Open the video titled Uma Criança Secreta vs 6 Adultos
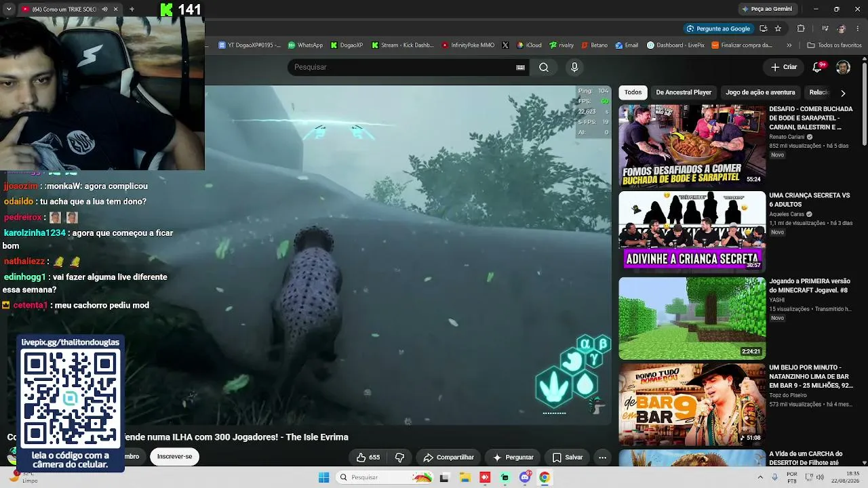 810,200
